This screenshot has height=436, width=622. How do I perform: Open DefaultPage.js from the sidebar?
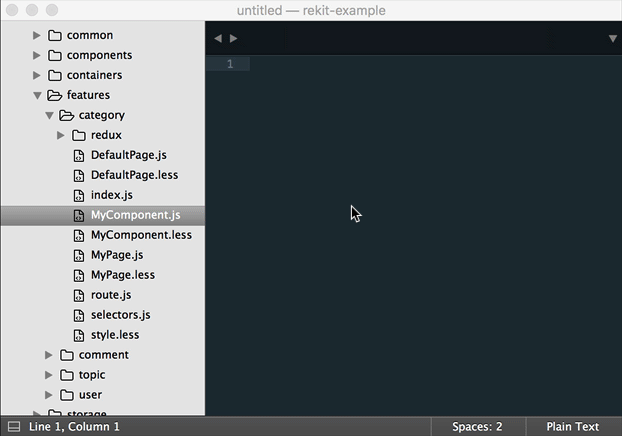coord(129,155)
